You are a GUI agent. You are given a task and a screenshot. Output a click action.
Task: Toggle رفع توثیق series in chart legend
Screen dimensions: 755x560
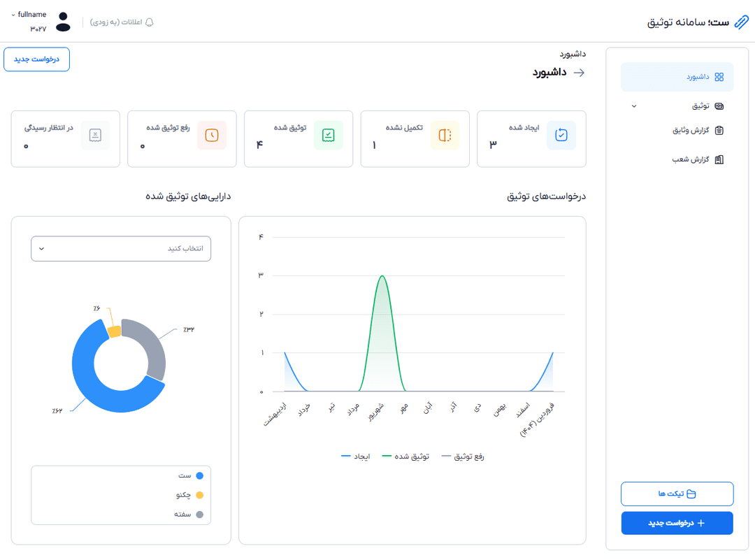tap(463, 457)
